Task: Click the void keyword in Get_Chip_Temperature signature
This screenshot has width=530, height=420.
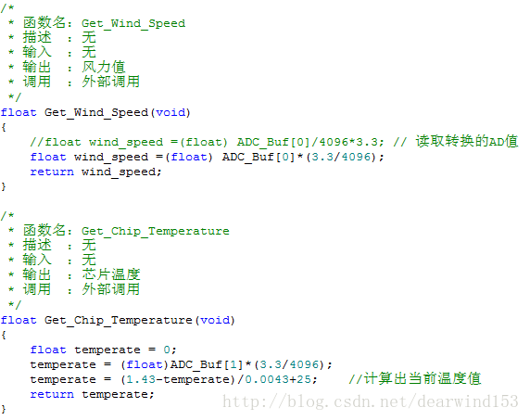Action: point(215,320)
